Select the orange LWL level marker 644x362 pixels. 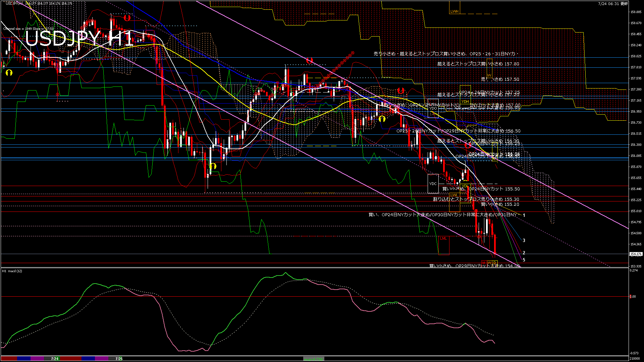(x=454, y=195)
